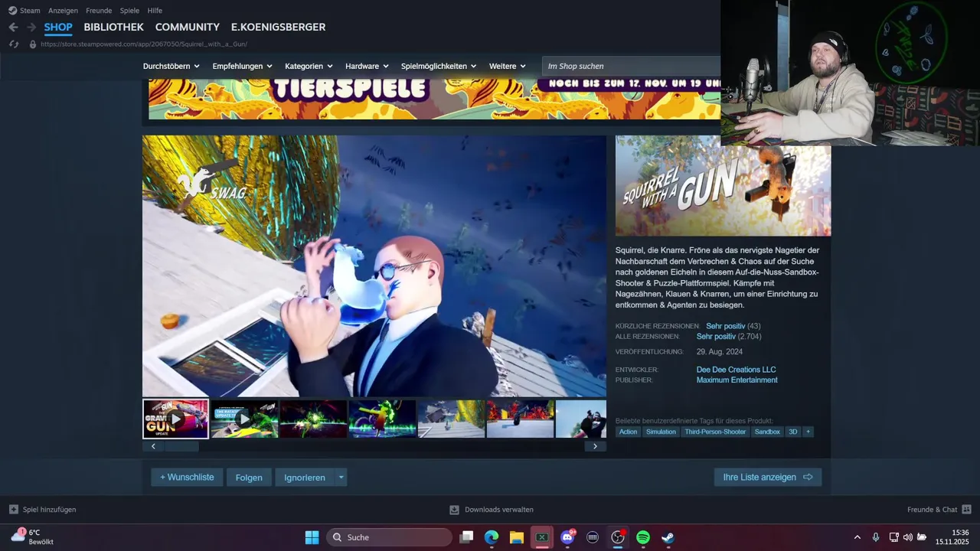Open the Steam menu

pyautogui.click(x=30, y=11)
